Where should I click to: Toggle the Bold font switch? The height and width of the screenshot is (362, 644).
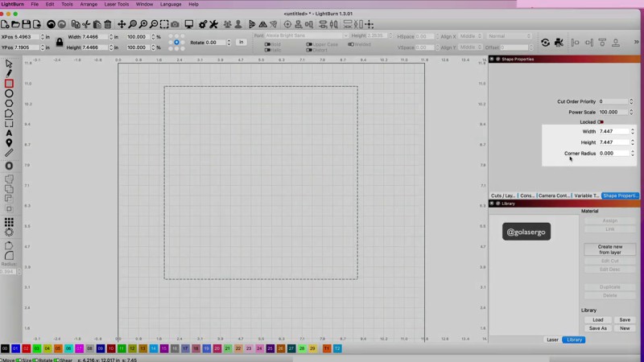tap(267, 44)
